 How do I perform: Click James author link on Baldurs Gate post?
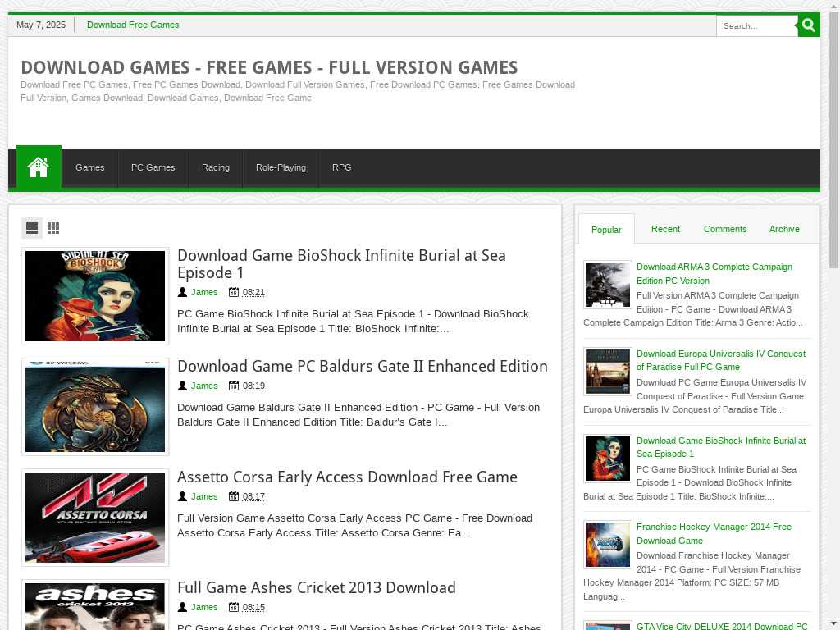(x=204, y=386)
